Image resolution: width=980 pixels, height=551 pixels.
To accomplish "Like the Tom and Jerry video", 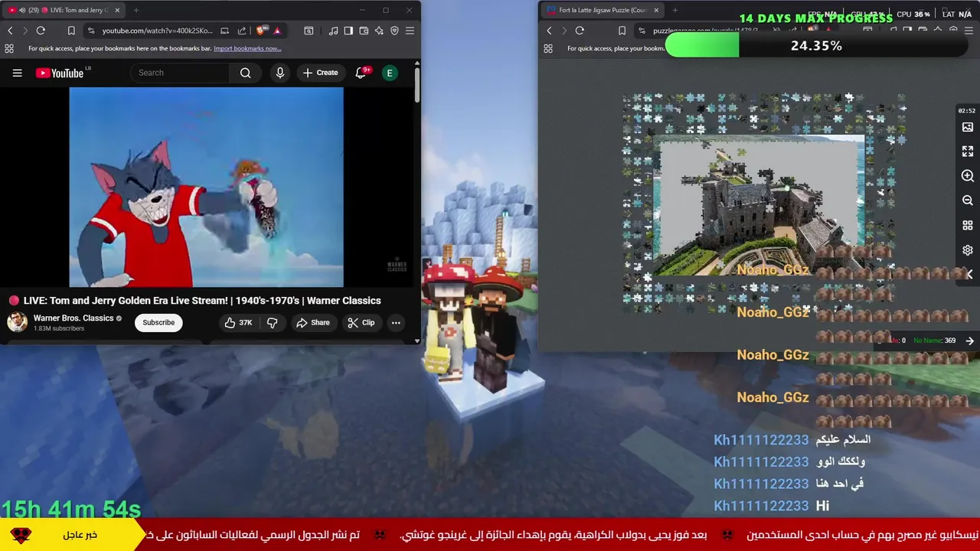I will click(x=238, y=322).
